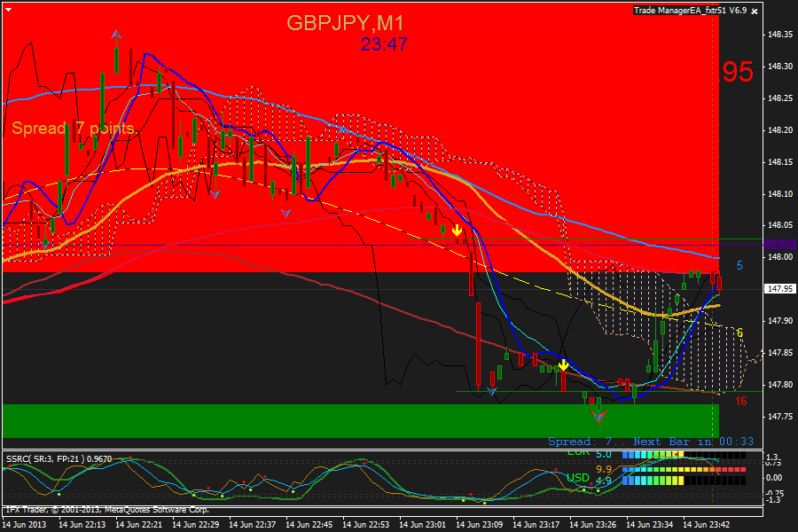The image size is (798, 532).
Task: Click the SSRC( SR:3, FP:21 ) indicator label
Action: click(59, 458)
